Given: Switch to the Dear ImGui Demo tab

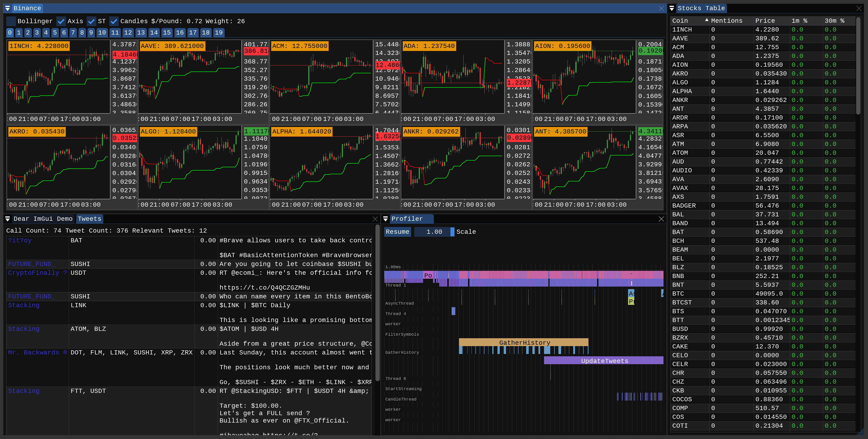Looking at the screenshot, I should pyautogui.click(x=43, y=219).
